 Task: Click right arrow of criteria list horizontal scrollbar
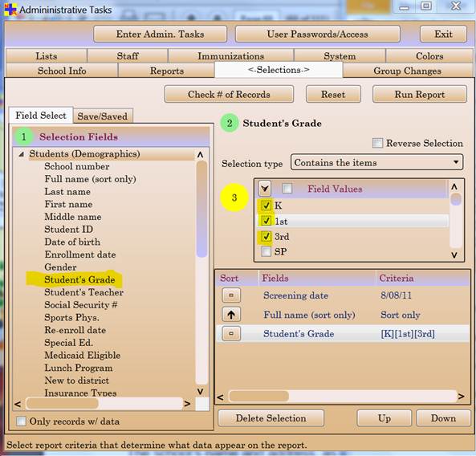coord(461,397)
